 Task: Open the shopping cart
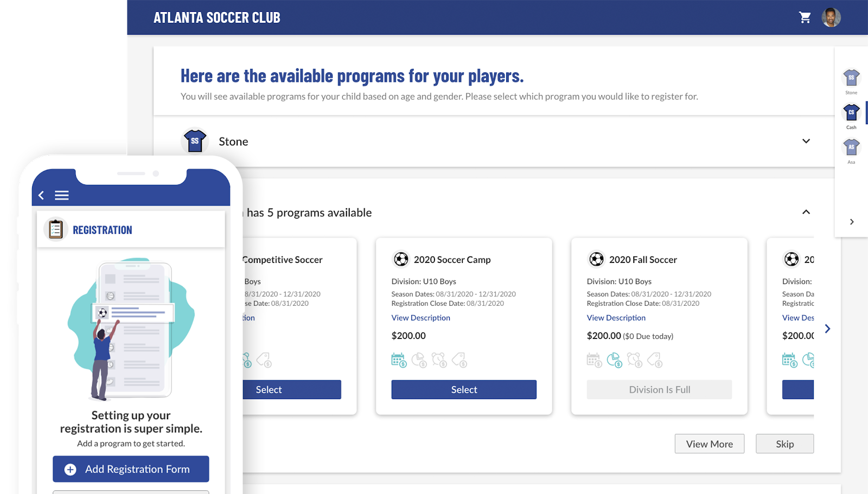805,17
